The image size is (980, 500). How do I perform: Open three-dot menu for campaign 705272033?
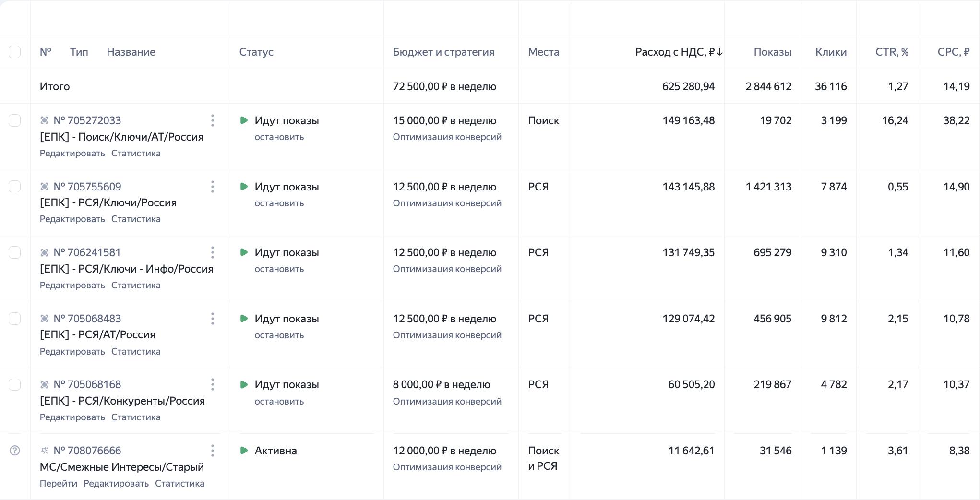[x=213, y=120]
